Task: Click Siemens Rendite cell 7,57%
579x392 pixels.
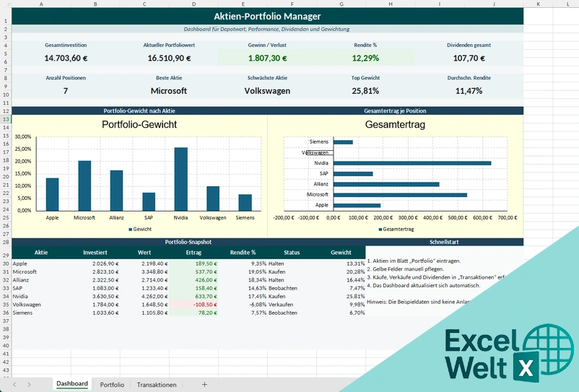Action: pos(243,313)
